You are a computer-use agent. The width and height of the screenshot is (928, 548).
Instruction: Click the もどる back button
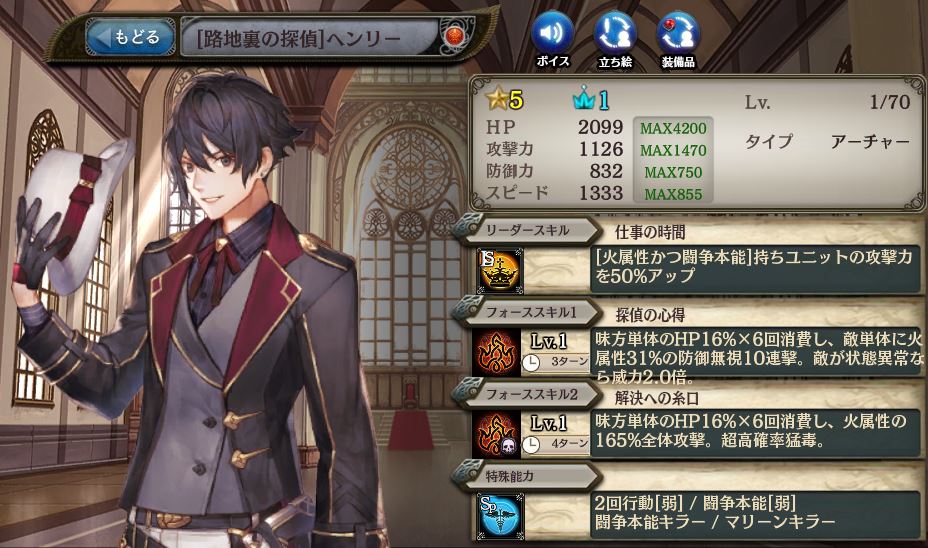pyautogui.click(x=130, y=37)
